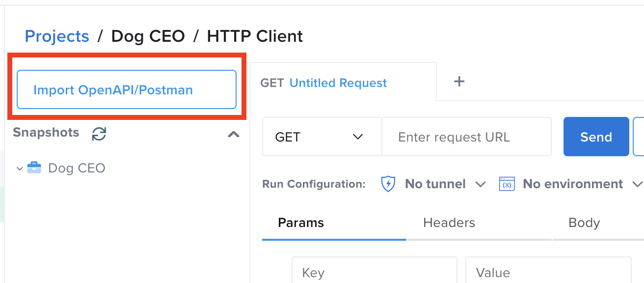Click the Send button
Viewport: 644px width, 283px height.
pyautogui.click(x=596, y=137)
